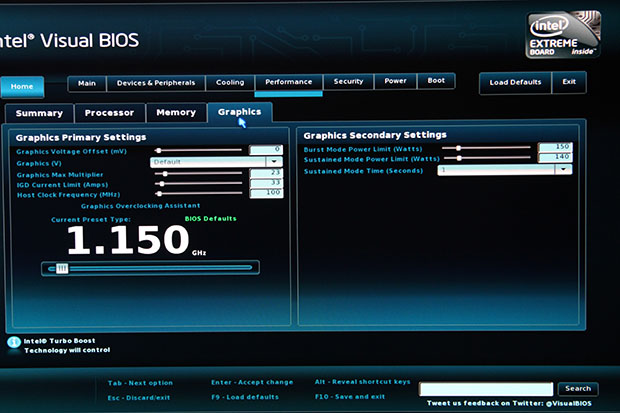Open the Memory sub-tab
Viewport: 620px width, 413px height.
click(x=176, y=113)
